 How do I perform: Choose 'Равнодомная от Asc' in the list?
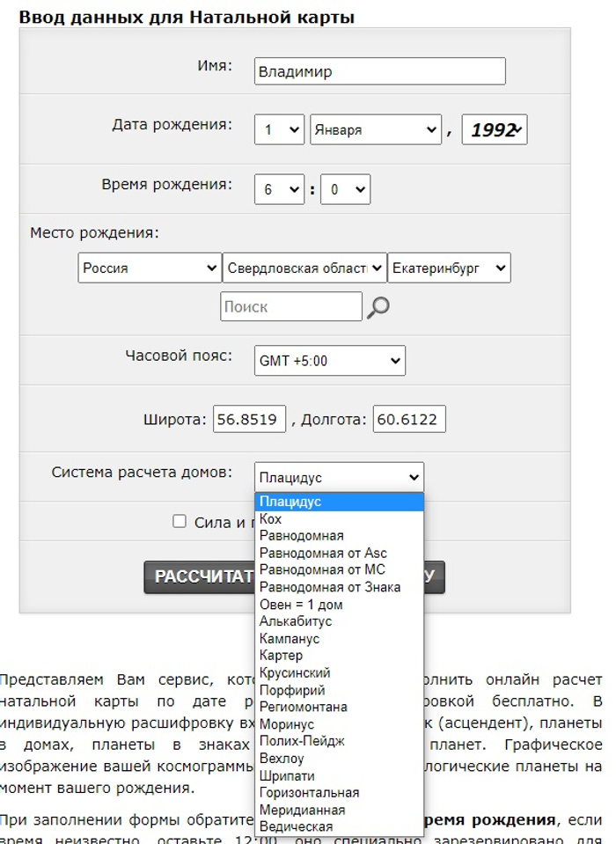pyautogui.click(x=322, y=553)
